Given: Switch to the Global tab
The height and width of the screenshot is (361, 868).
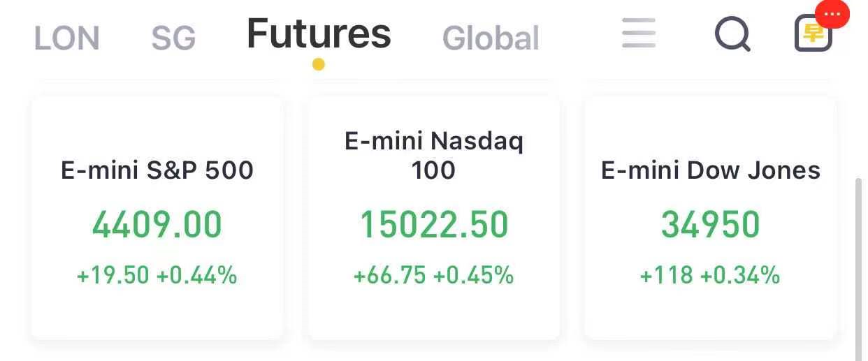Looking at the screenshot, I should coord(491,38).
